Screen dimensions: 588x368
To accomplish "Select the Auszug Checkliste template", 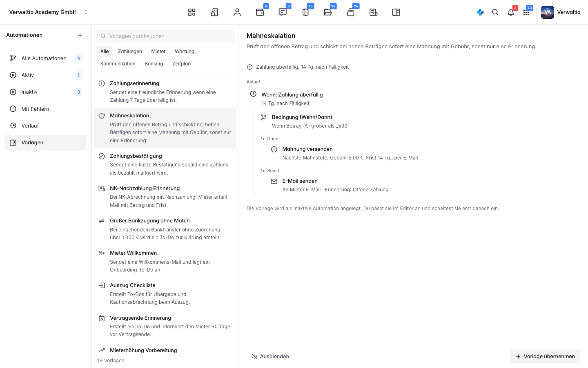I will coord(165,294).
